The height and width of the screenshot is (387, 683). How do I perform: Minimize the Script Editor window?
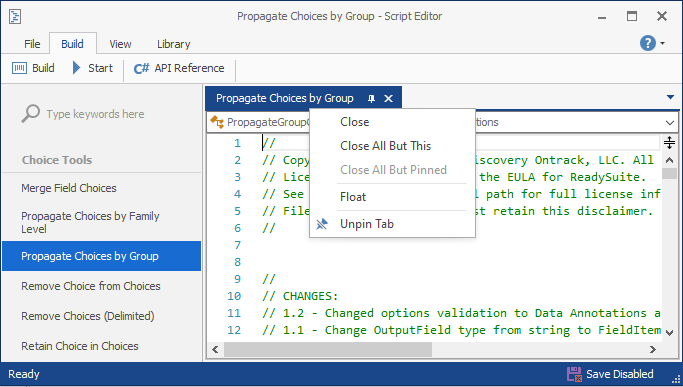point(602,17)
